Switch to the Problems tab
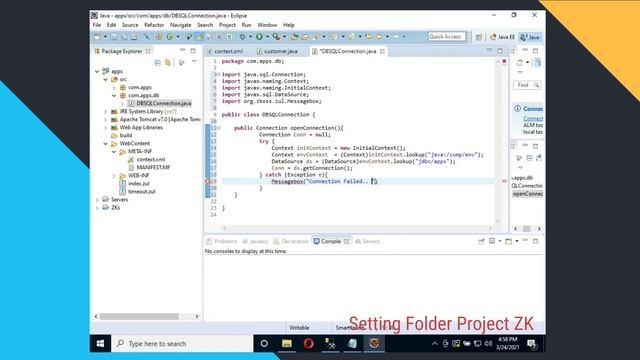640x360 pixels. point(222,241)
